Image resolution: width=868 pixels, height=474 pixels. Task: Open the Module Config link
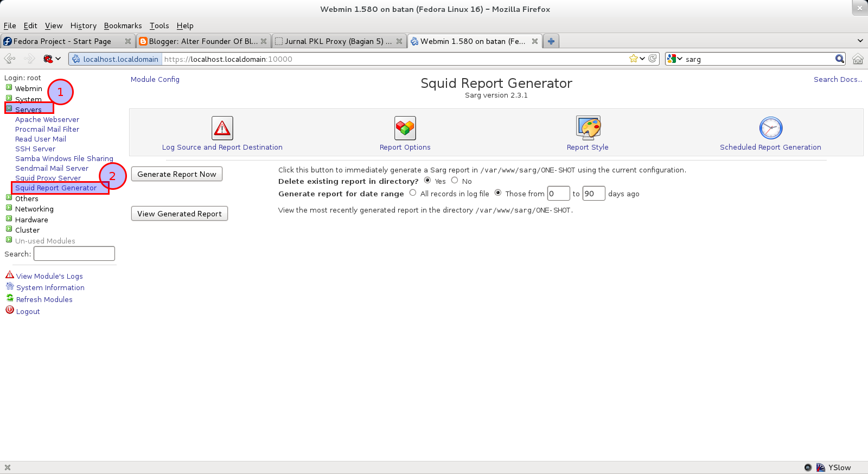[155, 79]
